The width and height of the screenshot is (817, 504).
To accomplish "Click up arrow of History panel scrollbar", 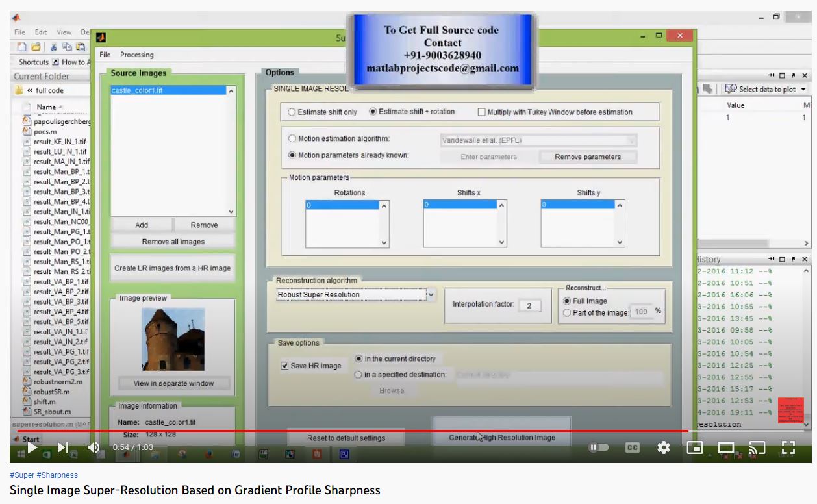I will coord(807,271).
